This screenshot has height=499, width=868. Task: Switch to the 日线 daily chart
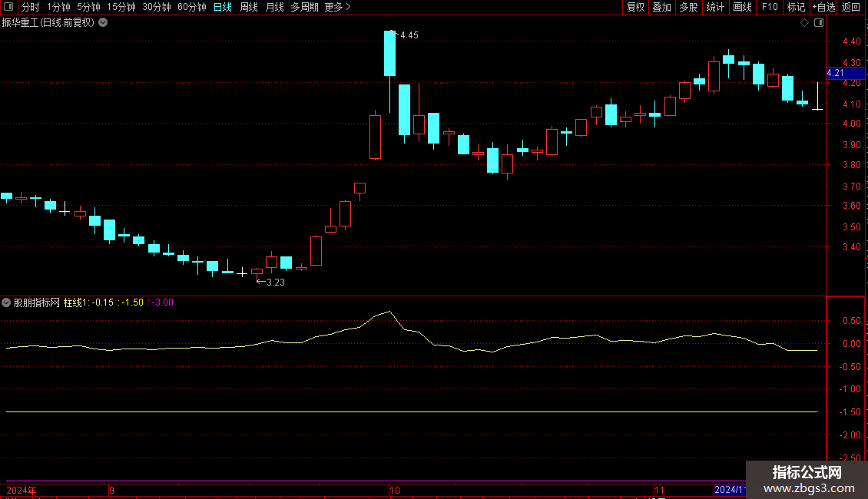click(223, 7)
